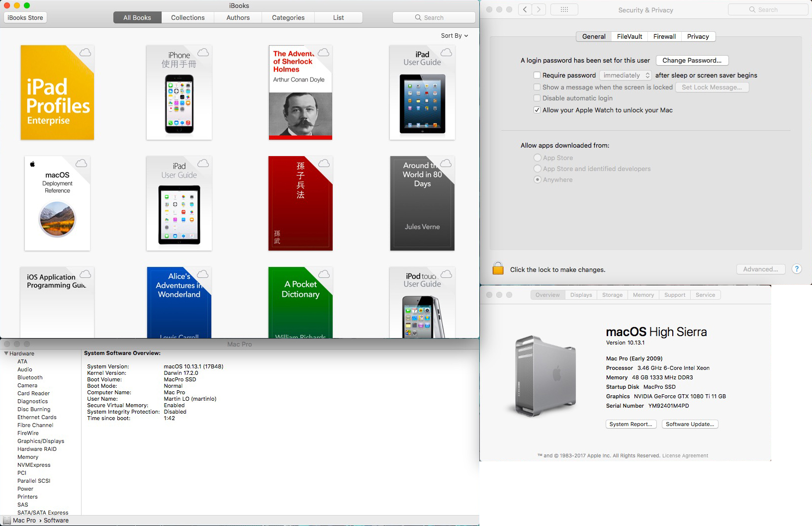Click cloud icon on Alice's Adventures book

click(x=203, y=274)
